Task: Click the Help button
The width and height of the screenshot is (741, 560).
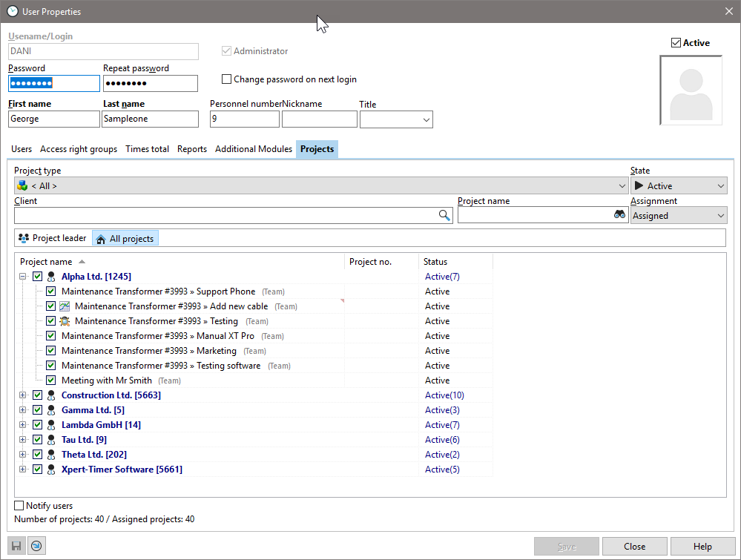Action: [702, 547]
